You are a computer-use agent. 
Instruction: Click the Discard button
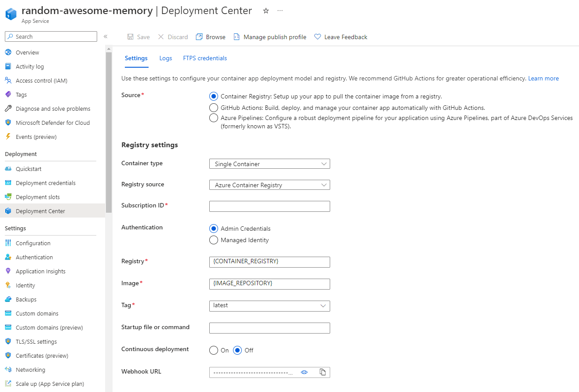(x=173, y=37)
